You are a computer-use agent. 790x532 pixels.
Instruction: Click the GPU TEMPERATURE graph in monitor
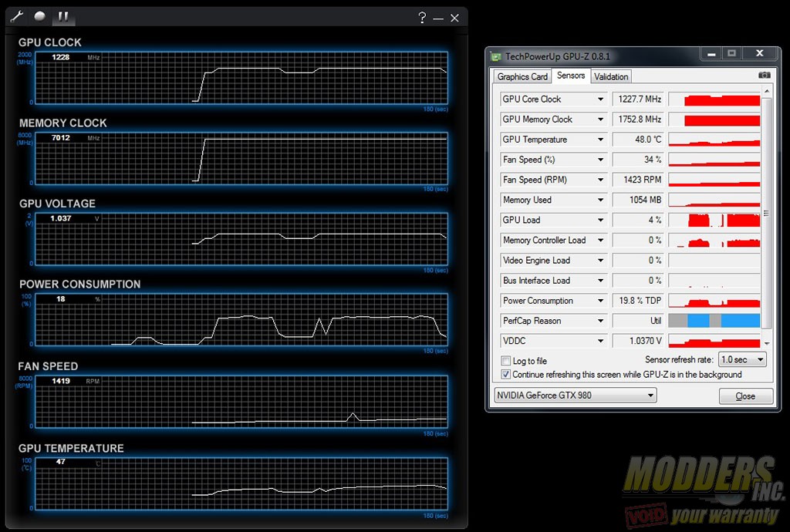coord(241,483)
